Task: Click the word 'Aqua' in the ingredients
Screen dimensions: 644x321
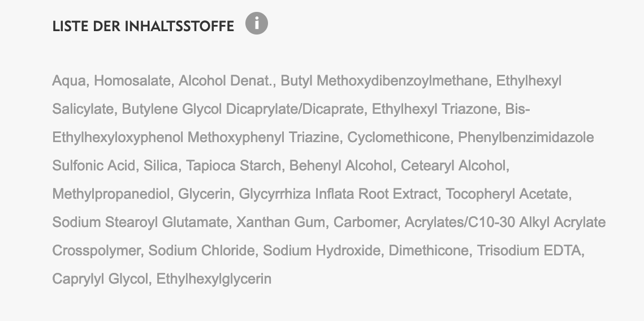Action: pos(69,81)
